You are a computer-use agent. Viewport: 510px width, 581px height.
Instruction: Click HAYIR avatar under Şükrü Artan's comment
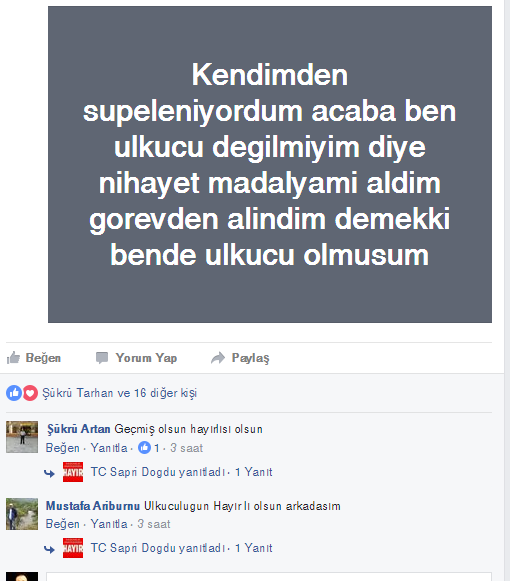click(x=73, y=472)
